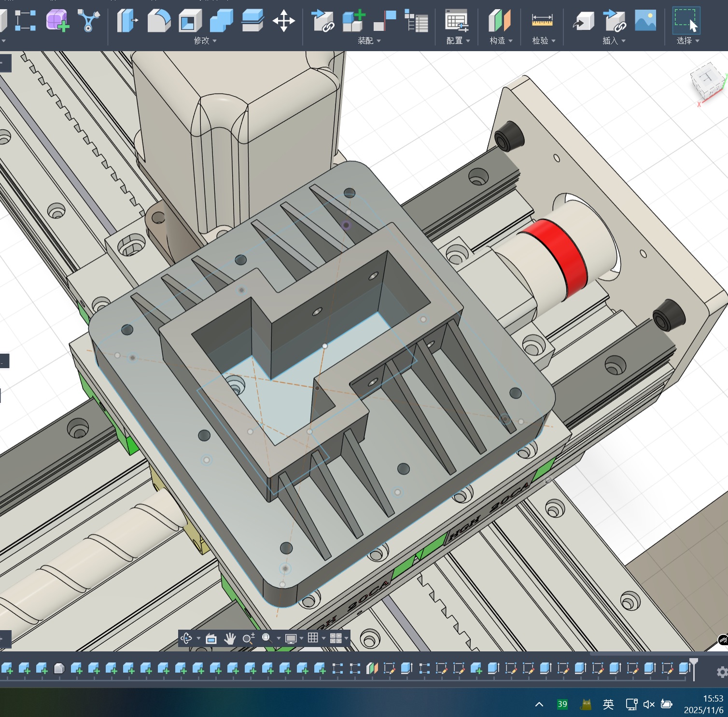
Task: Select the Shell tool
Action: coord(190,21)
